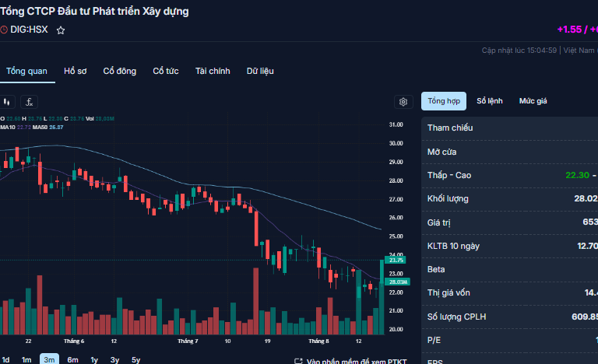Click the 'Tháng 6' date label on chart axis

point(74,341)
